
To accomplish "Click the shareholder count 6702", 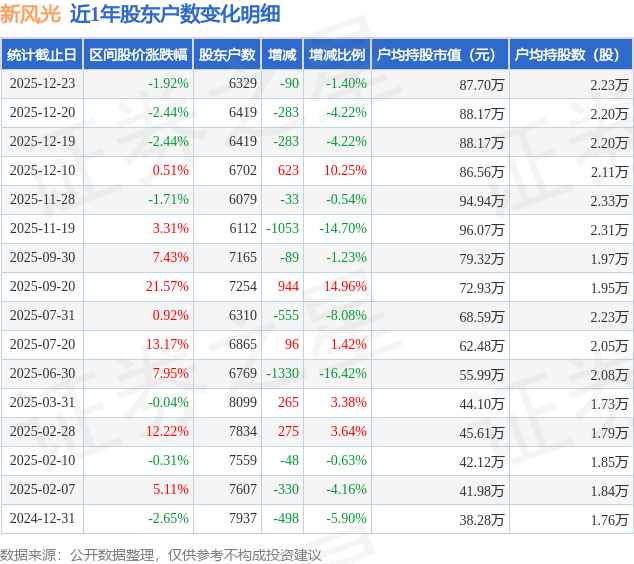I will point(243,171).
